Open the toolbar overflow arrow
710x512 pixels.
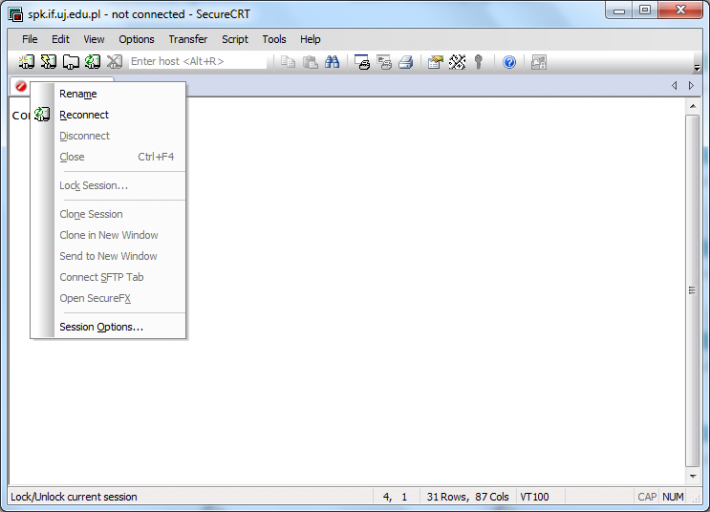(x=697, y=68)
